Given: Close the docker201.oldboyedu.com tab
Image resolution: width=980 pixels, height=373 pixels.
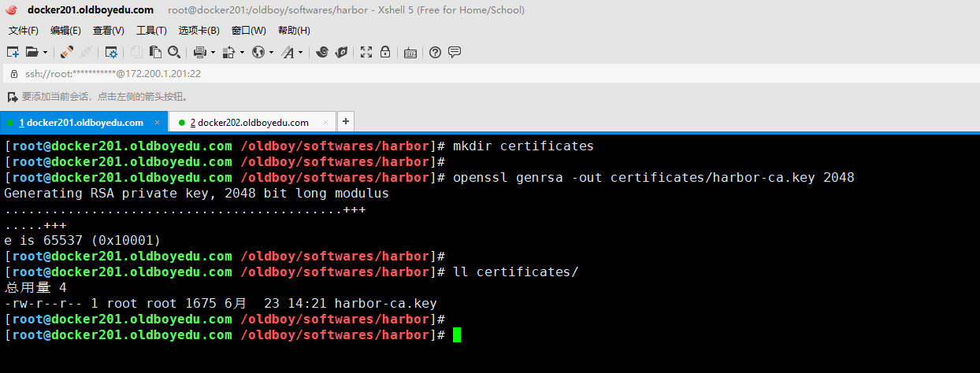Looking at the screenshot, I should click(x=157, y=123).
